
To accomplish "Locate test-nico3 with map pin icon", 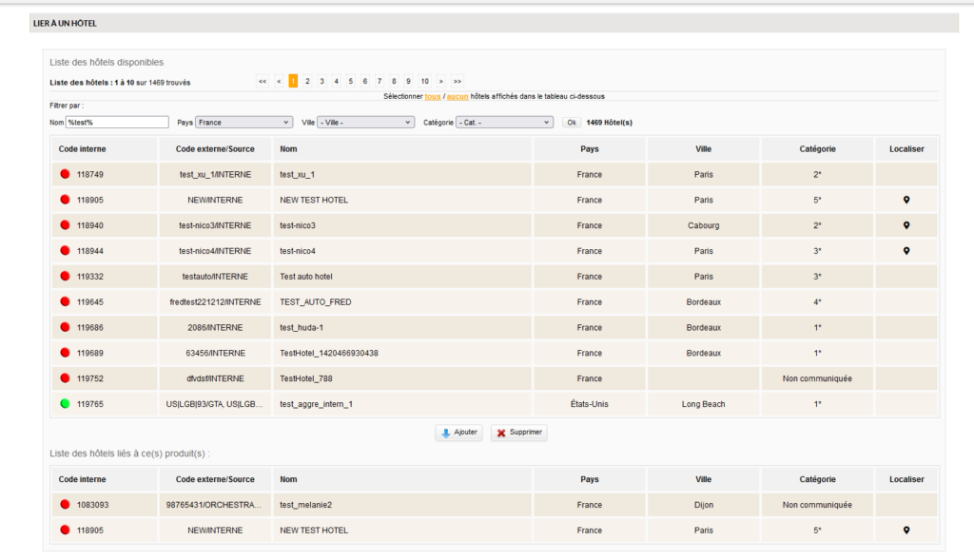I will point(906,225).
